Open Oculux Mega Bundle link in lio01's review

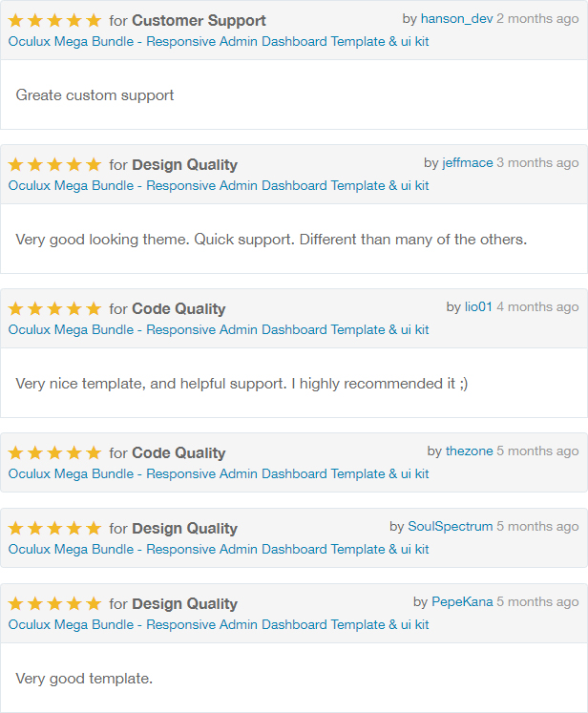pyautogui.click(x=219, y=330)
